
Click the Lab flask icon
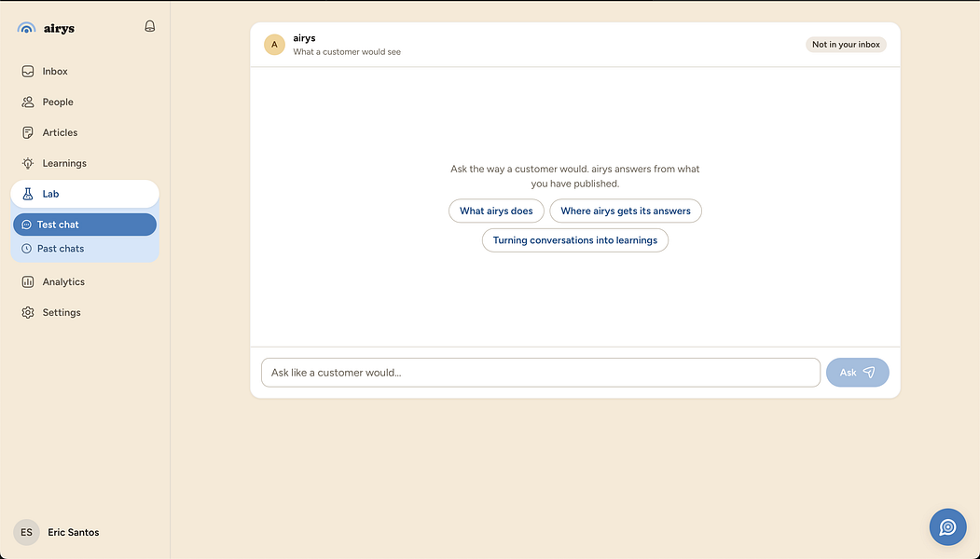(x=27, y=194)
